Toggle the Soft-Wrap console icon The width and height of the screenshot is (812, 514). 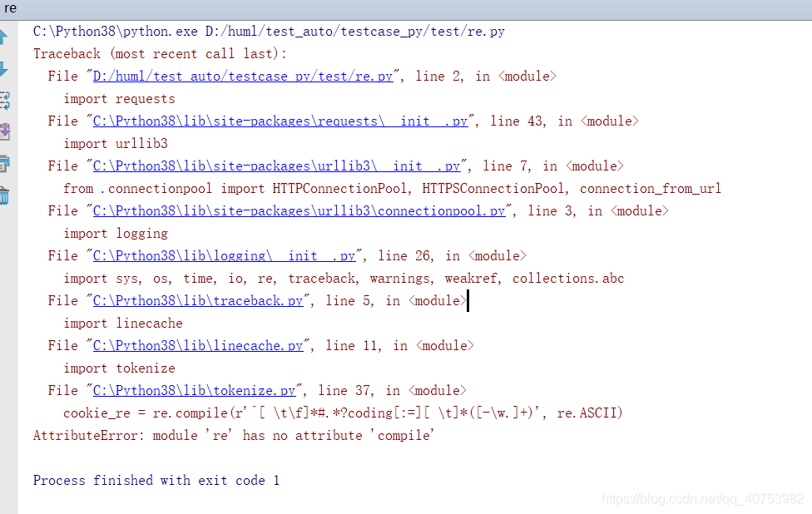(5, 101)
